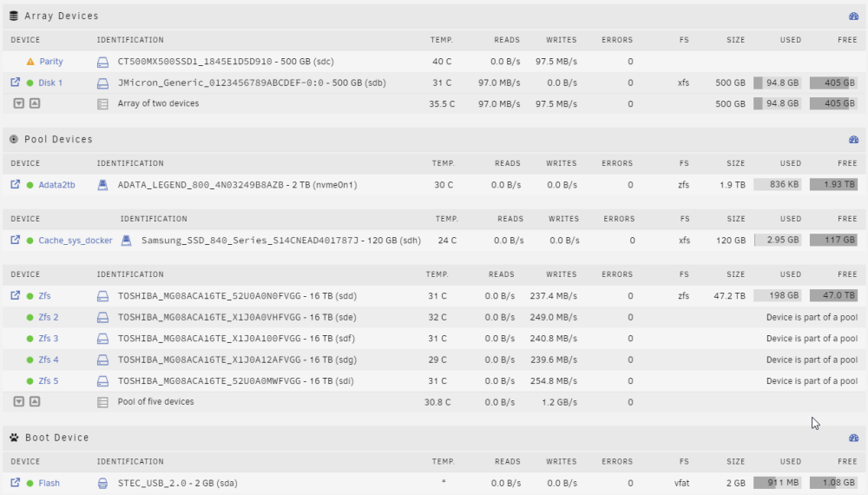
Task: Click the list icon next to Array of two devices
Action: click(x=102, y=104)
